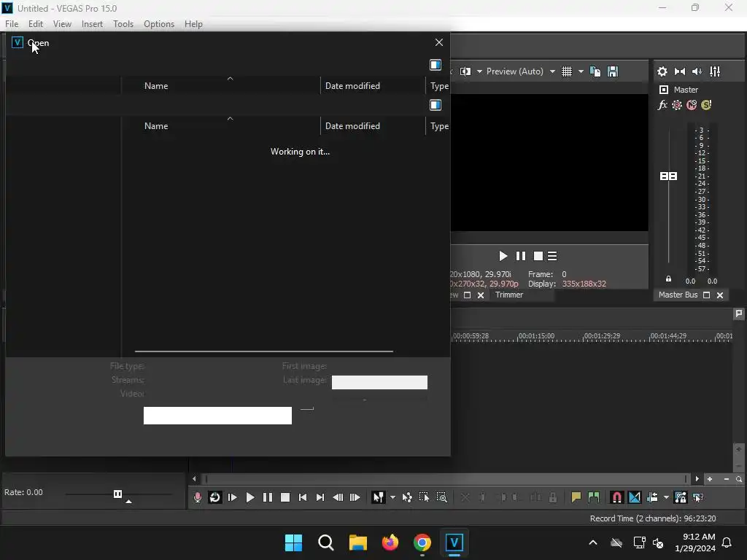Click Master volume fader handle
This screenshot has width=747, height=560.
(668, 176)
